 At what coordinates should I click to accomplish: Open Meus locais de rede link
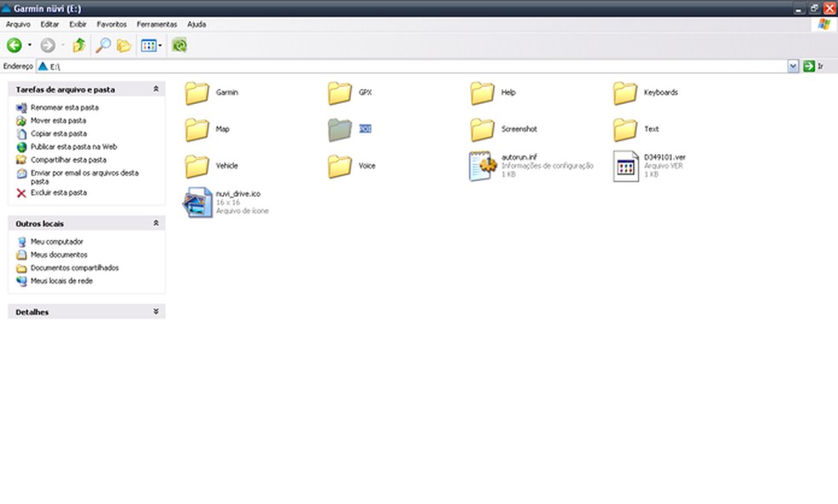61,281
